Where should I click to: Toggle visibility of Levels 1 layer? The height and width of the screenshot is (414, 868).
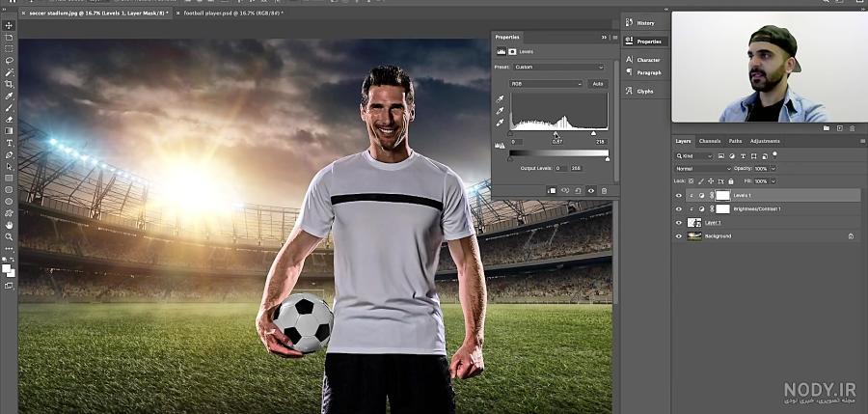pos(679,196)
